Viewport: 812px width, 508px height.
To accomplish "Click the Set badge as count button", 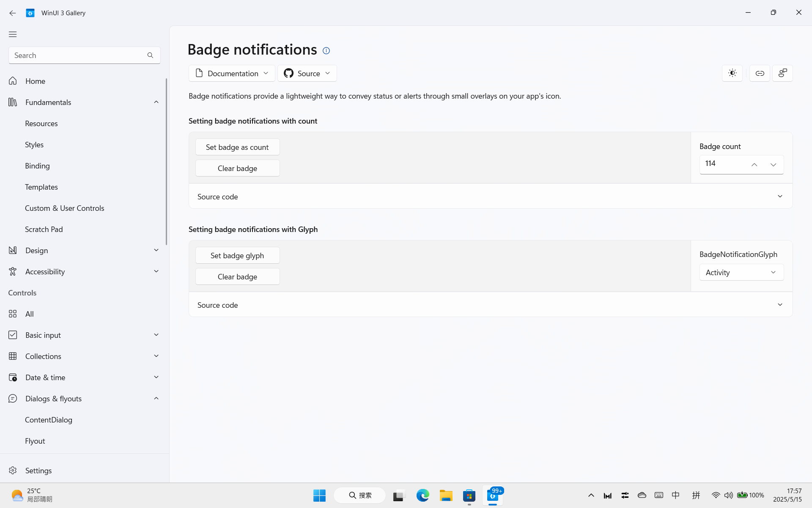I will [x=237, y=147].
